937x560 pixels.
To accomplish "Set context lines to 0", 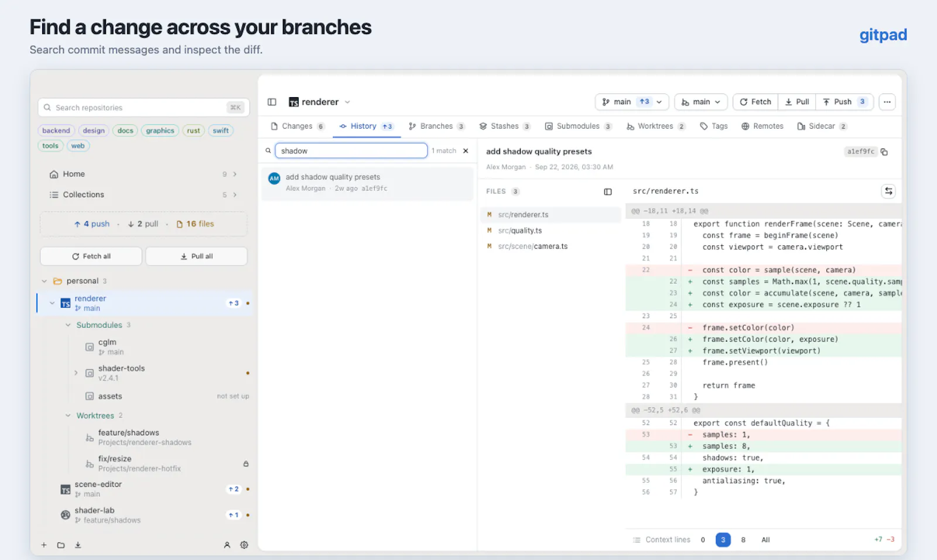I will pyautogui.click(x=703, y=540).
